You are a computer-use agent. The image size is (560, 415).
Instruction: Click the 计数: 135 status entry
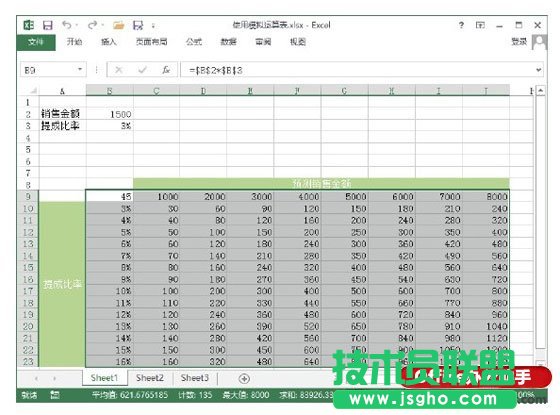(x=195, y=395)
